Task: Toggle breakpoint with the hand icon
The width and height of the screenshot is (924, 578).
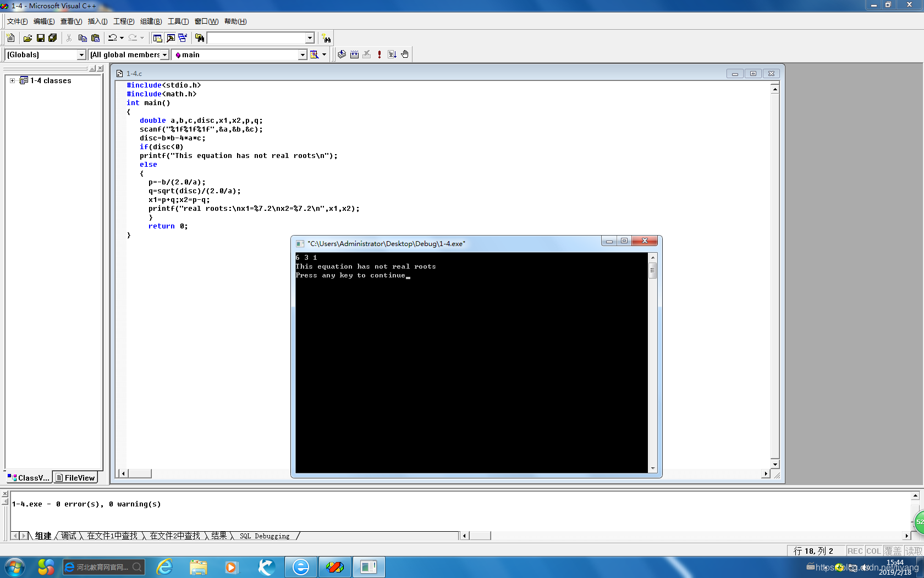Action: tap(405, 54)
